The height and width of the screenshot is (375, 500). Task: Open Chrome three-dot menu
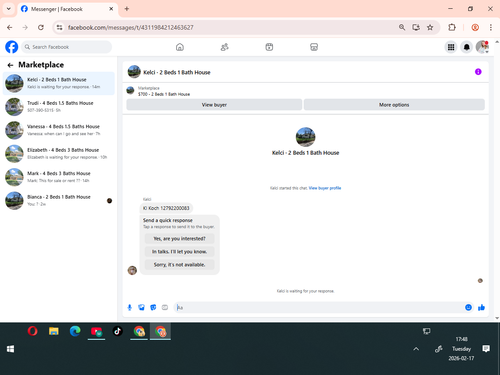pos(491,27)
